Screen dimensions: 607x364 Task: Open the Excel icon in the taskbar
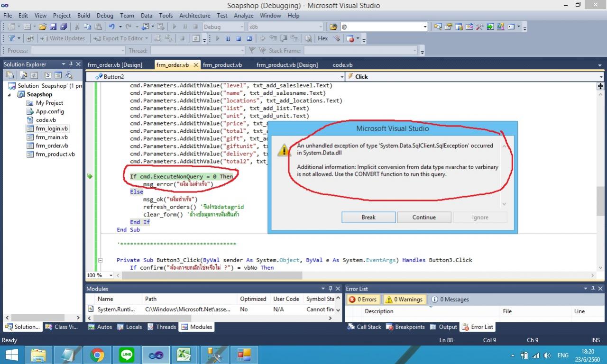click(184, 355)
